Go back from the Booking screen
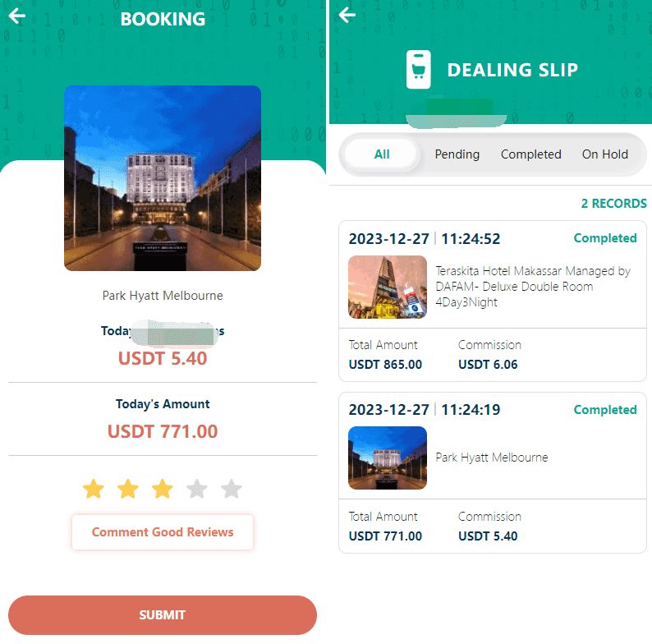The height and width of the screenshot is (644, 652). click(17, 16)
